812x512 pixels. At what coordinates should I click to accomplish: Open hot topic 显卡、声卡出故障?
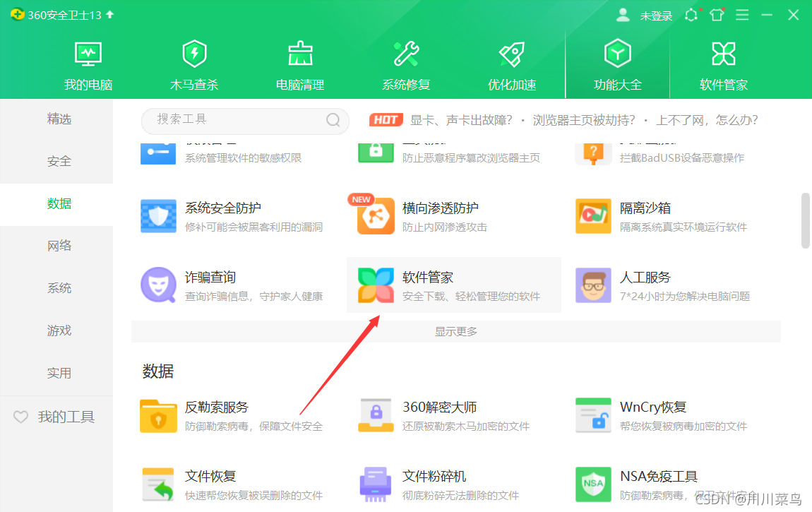click(x=461, y=120)
